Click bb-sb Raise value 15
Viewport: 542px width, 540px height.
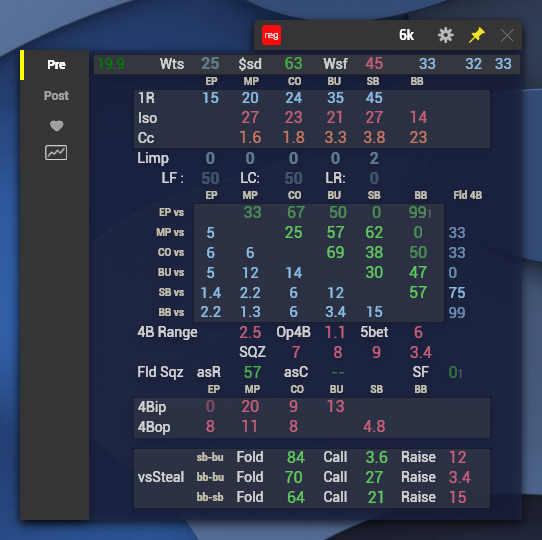coord(457,497)
